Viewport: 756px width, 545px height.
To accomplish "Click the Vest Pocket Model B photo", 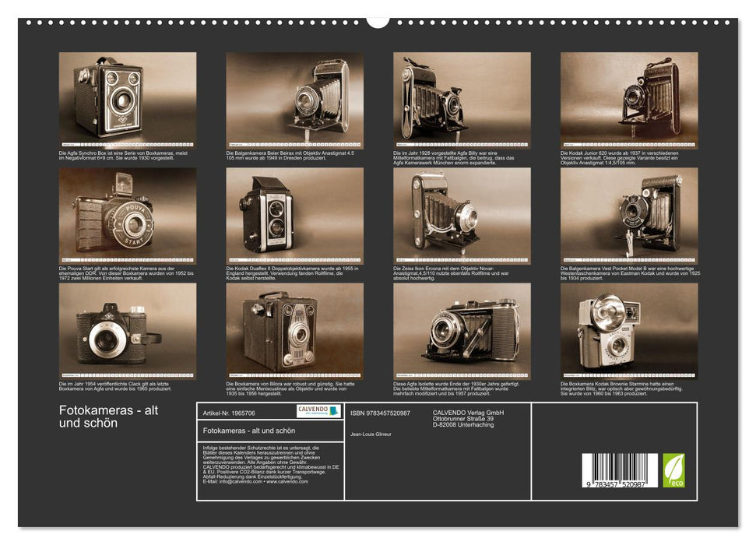I will click(629, 215).
